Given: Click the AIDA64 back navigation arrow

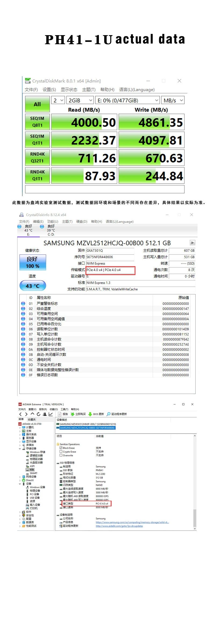Looking at the screenshot, I should point(20,414).
